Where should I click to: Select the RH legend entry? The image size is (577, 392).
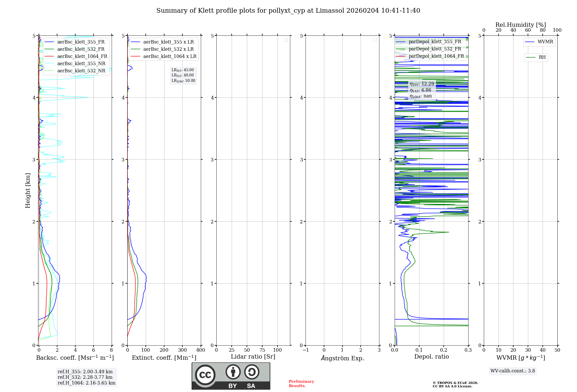(536, 57)
